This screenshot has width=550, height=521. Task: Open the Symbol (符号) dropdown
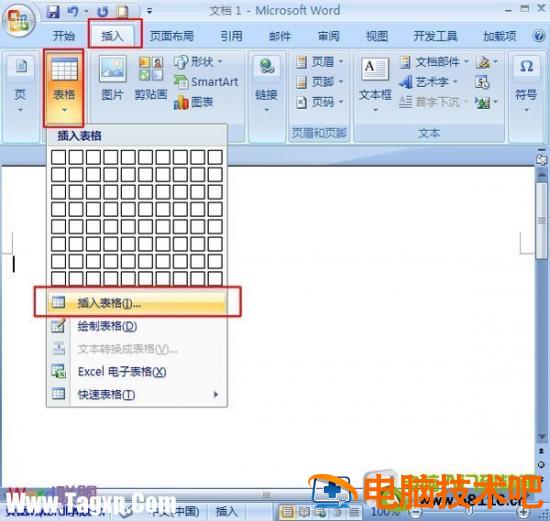525,84
